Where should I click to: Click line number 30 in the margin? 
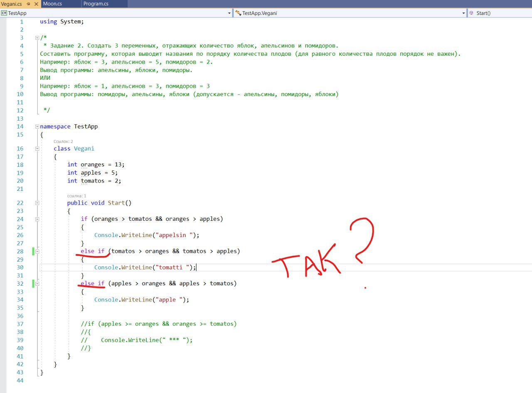pos(20,267)
